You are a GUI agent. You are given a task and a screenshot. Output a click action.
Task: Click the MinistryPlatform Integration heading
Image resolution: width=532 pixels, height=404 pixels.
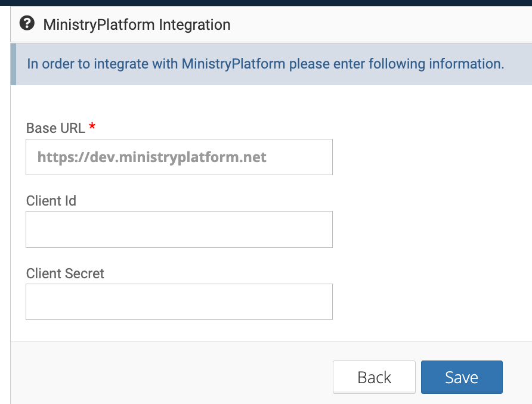(x=137, y=25)
